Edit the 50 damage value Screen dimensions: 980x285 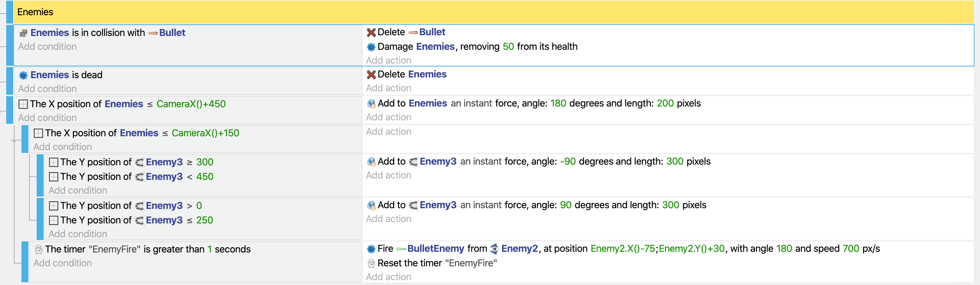[508, 46]
